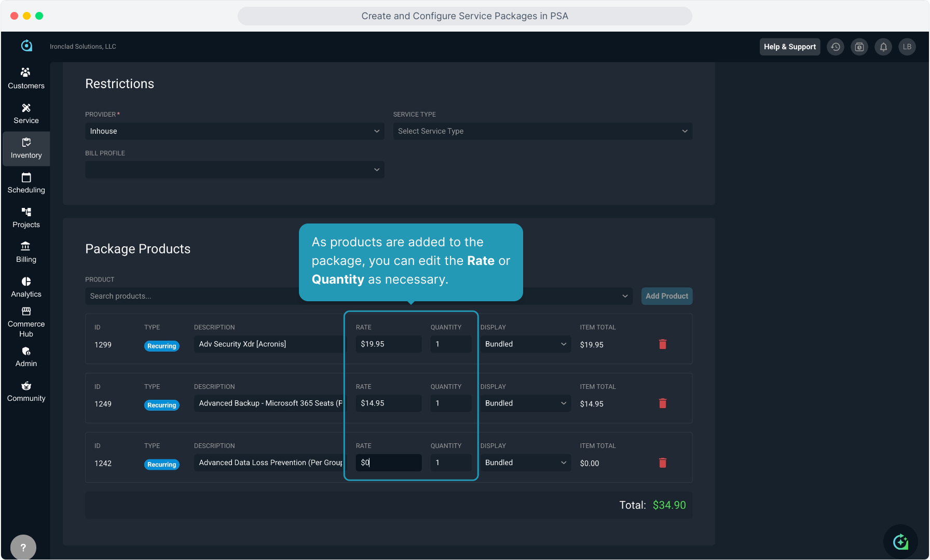Open the Select Service Type dropdown
Viewport: 930px width, 560px height.
pyautogui.click(x=542, y=131)
